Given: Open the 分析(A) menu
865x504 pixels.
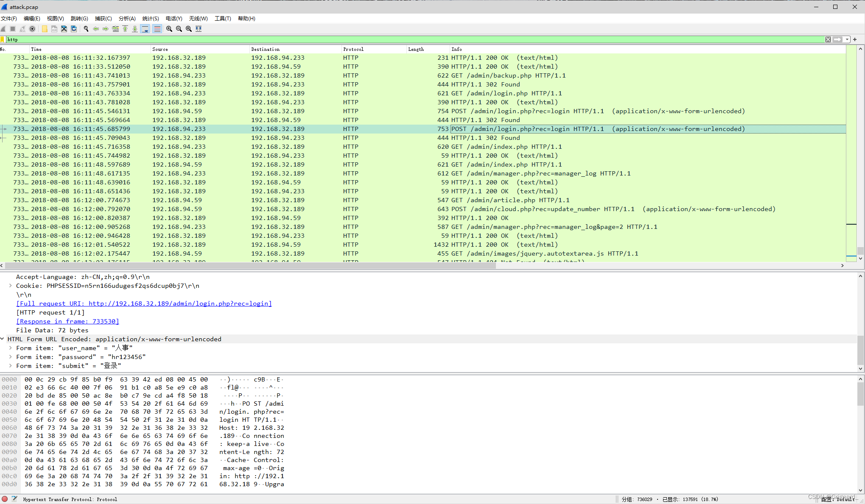Looking at the screenshot, I should click(x=127, y=18).
